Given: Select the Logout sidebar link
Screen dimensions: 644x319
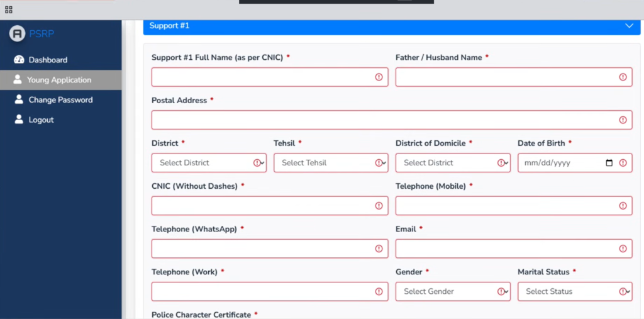Looking at the screenshot, I should [41, 120].
